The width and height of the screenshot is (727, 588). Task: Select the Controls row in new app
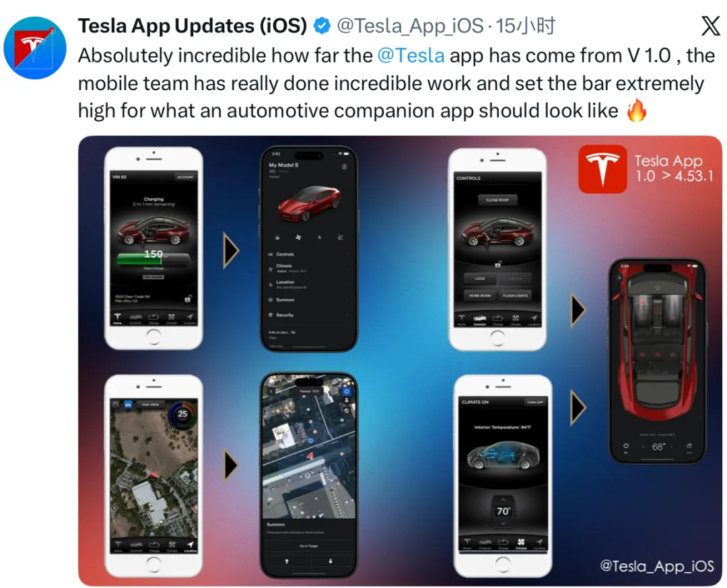tap(308, 254)
